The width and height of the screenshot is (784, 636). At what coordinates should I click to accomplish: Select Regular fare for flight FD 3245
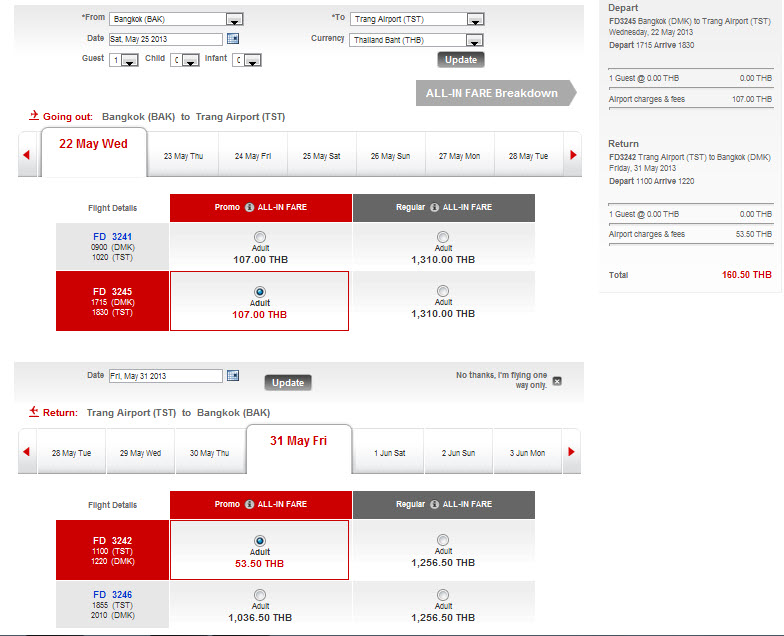(x=443, y=290)
